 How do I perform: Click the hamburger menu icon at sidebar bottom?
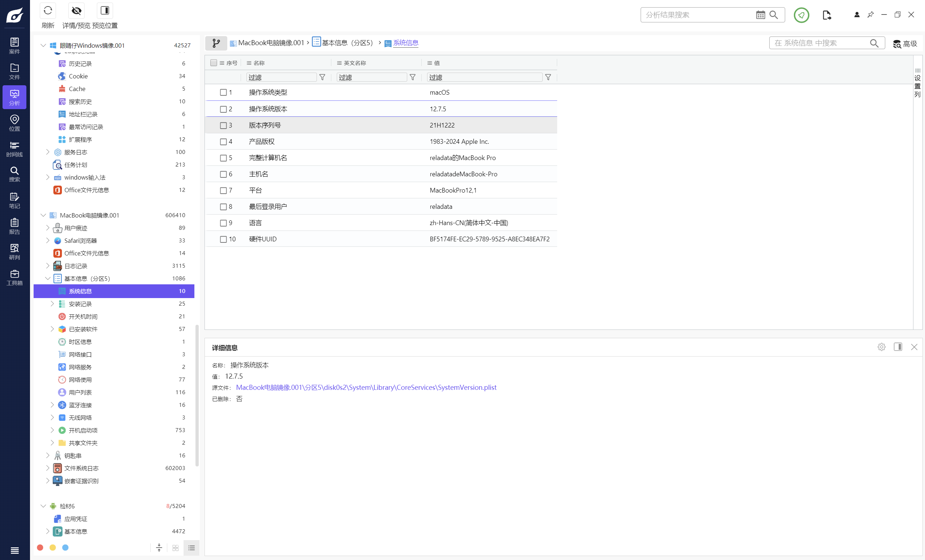(15, 550)
